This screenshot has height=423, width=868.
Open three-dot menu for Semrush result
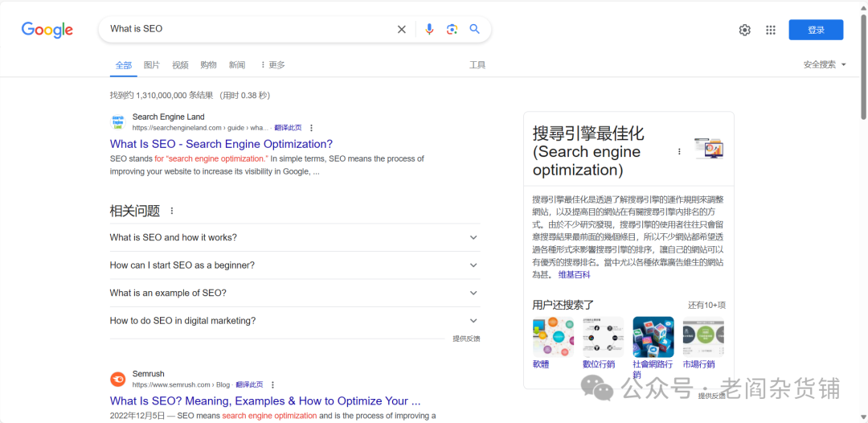click(272, 384)
